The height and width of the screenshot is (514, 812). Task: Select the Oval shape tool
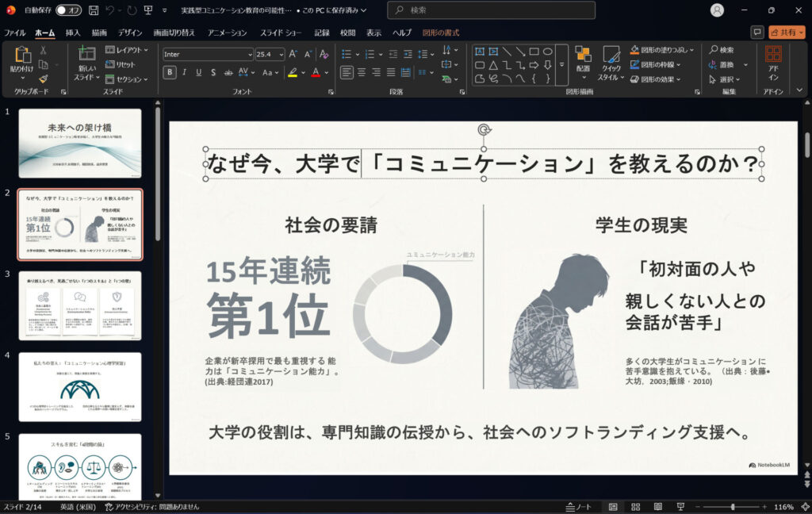548,51
